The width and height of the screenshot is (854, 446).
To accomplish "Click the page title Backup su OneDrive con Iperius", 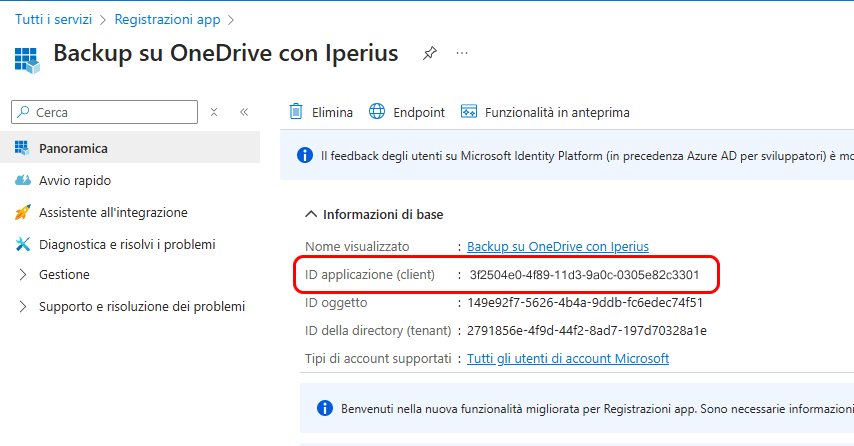I will 225,53.
